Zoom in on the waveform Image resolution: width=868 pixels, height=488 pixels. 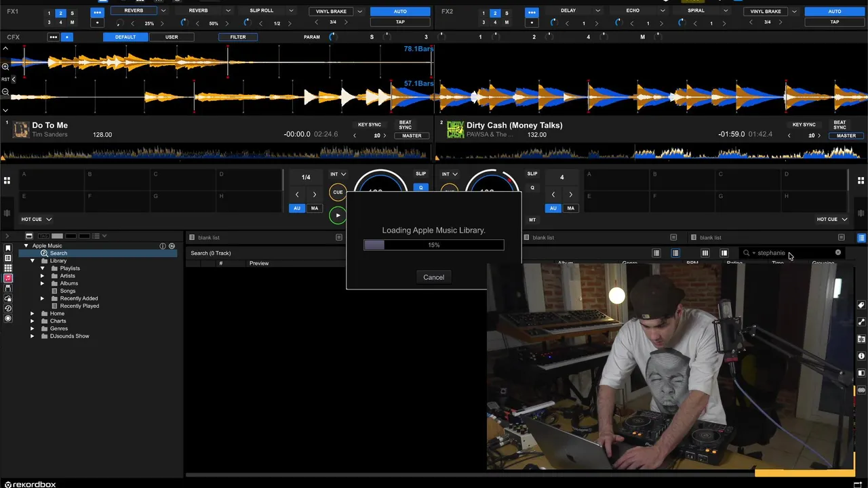tap(5, 66)
